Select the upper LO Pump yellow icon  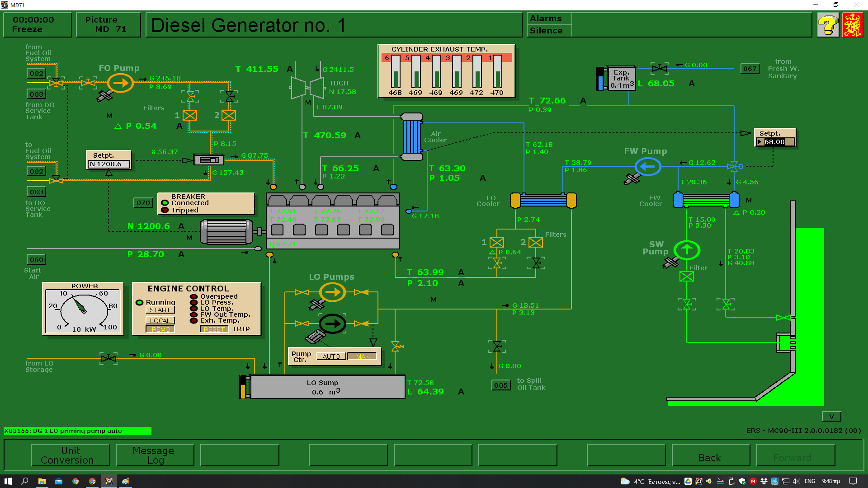click(332, 292)
